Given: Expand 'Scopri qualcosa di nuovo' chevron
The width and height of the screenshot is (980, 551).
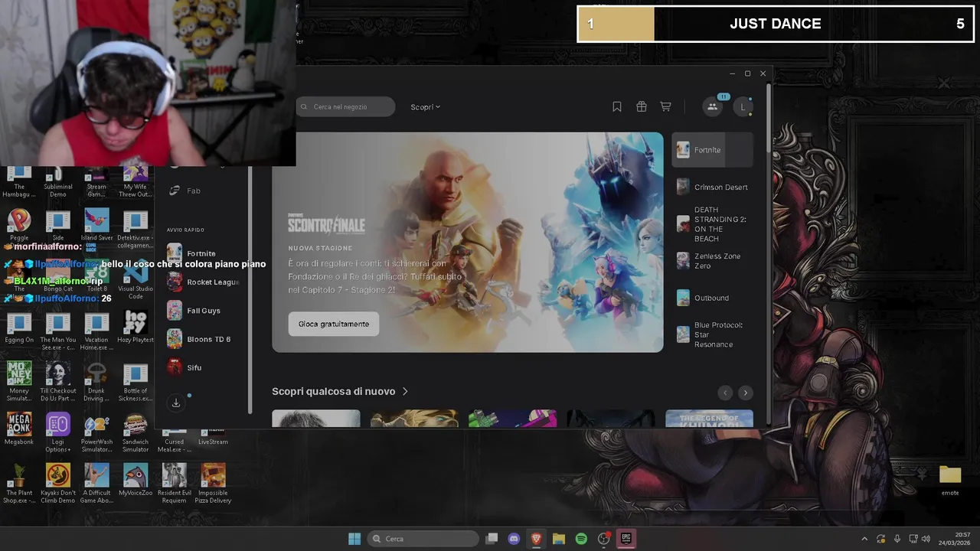Looking at the screenshot, I should click(x=405, y=391).
